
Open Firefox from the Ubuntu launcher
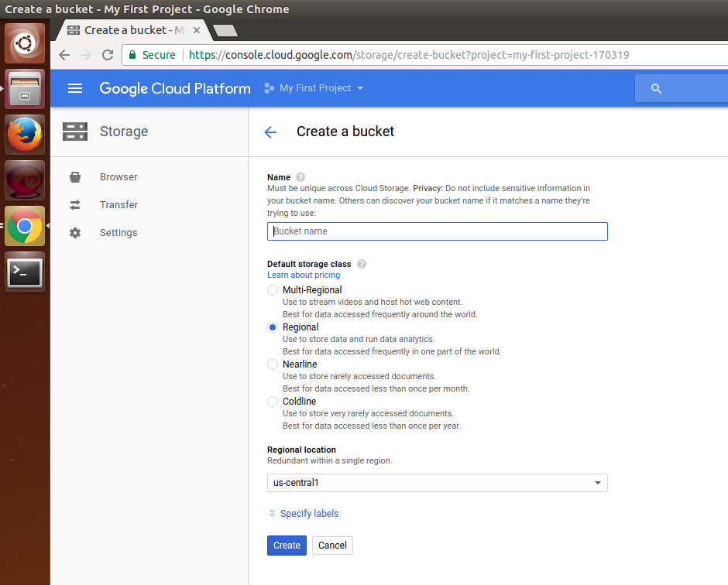coord(25,135)
